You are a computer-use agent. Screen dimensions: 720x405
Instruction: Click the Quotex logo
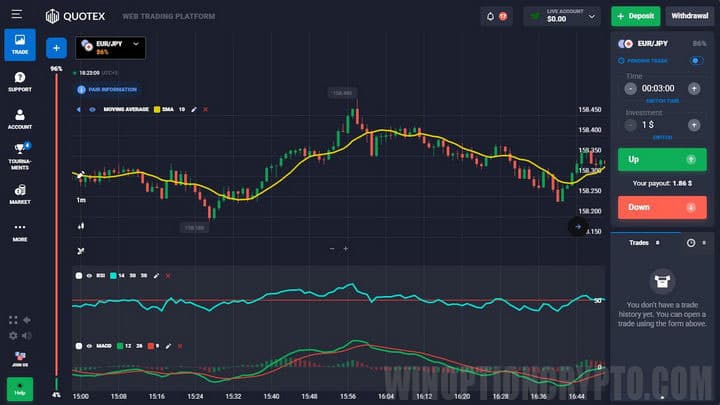(75, 16)
